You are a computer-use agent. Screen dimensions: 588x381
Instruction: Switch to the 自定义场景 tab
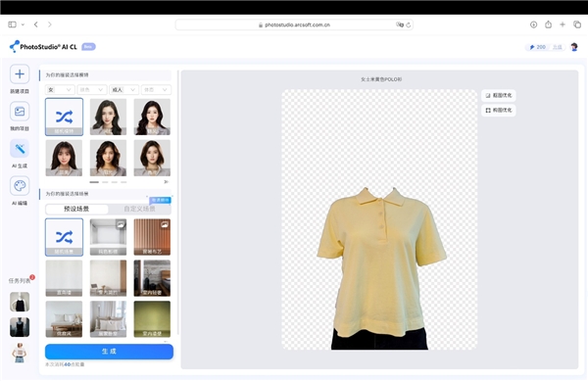(139, 209)
